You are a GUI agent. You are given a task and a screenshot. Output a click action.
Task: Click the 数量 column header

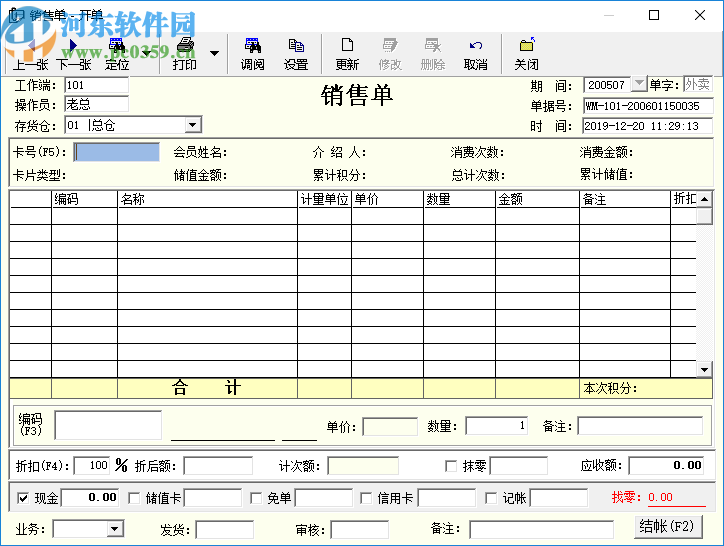[x=459, y=199]
